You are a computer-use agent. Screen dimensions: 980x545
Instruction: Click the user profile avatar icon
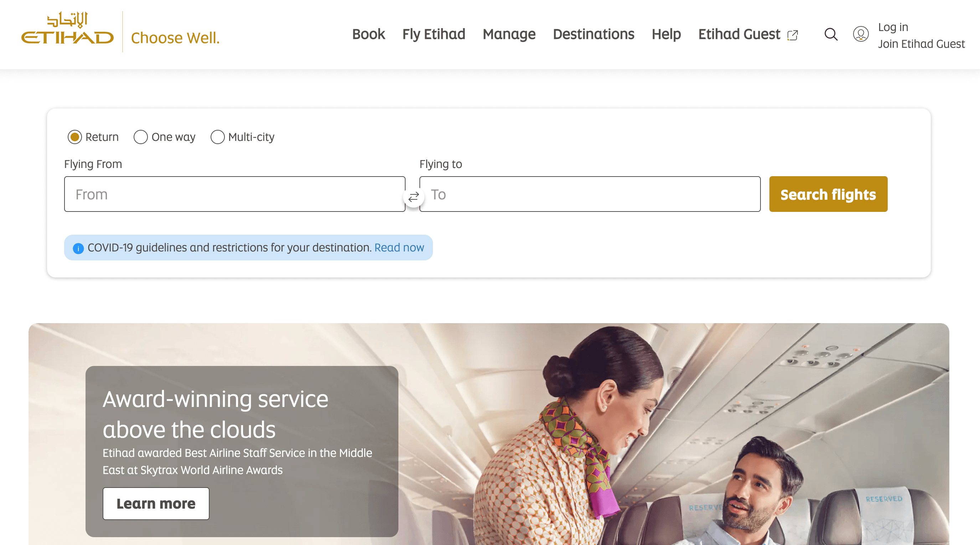pyautogui.click(x=861, y=34)
